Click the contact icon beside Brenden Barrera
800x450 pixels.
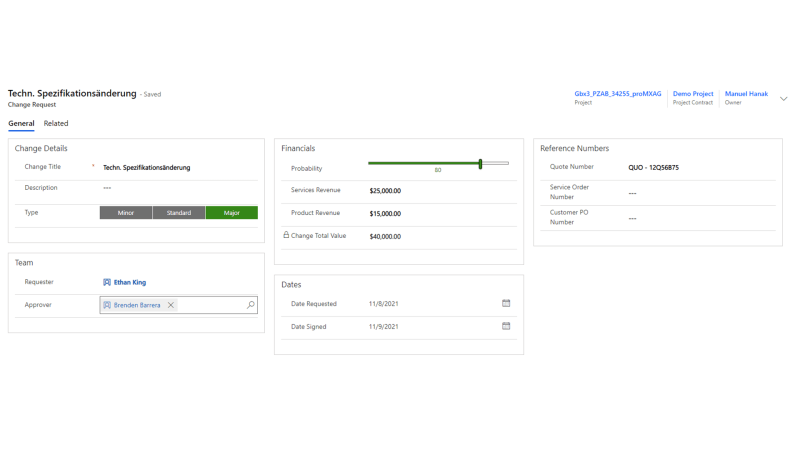coord(108,305)
